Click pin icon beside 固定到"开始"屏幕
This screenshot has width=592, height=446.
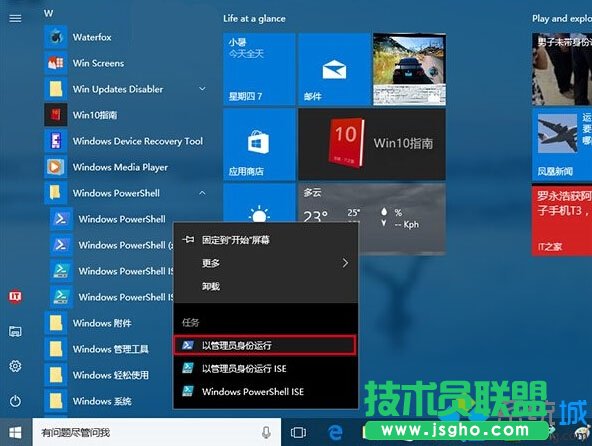pos(188,240)
